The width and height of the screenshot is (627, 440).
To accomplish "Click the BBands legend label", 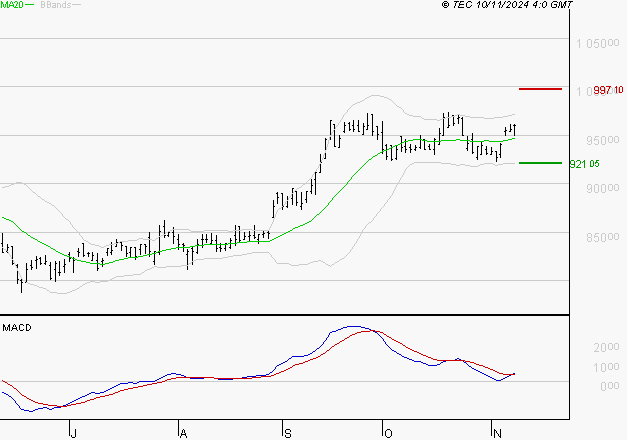I will pos(56,5).
